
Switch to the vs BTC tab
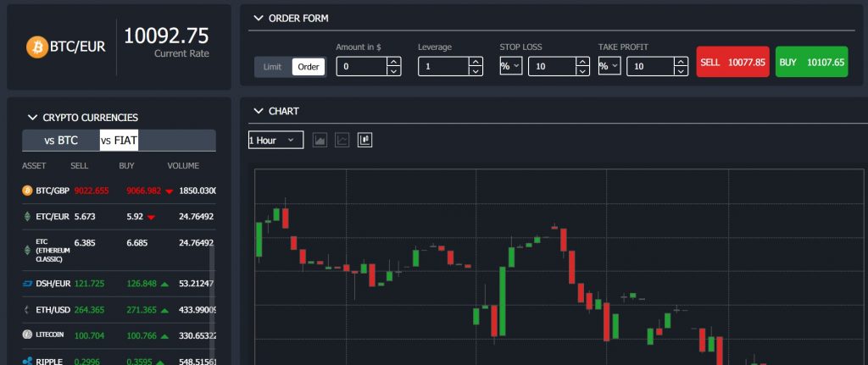point(61,141)
